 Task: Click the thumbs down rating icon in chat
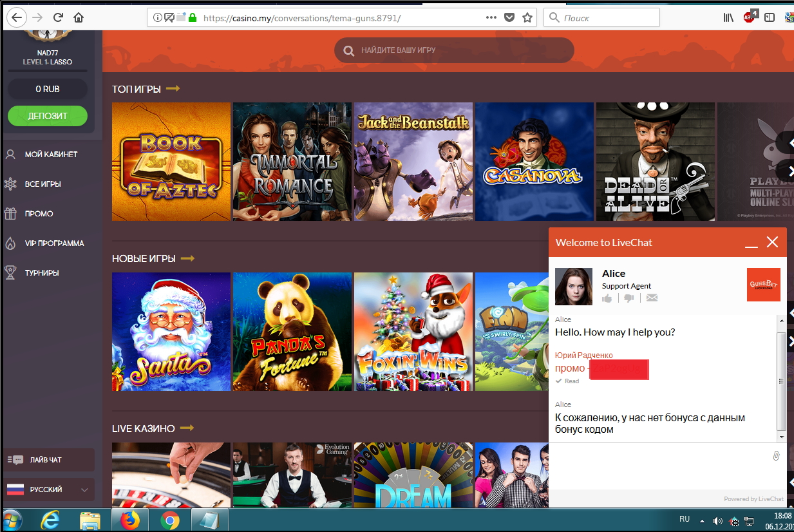[629, 298]
